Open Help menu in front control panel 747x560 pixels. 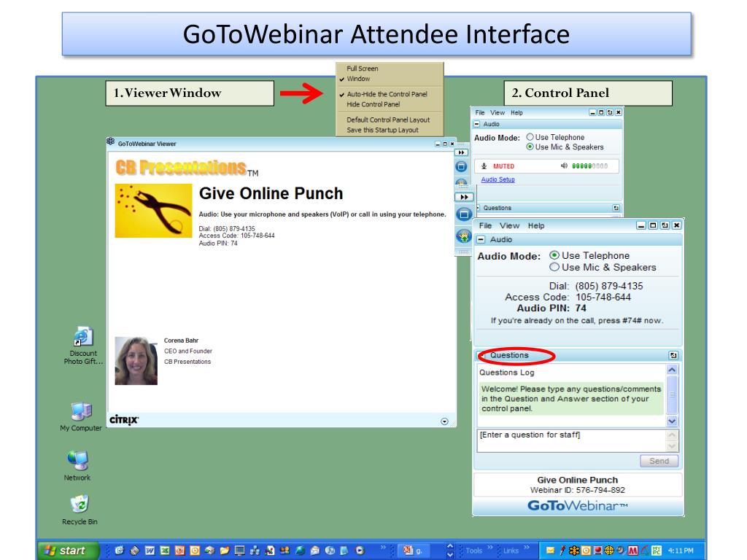pyautogui.click(x=536, y=226)
